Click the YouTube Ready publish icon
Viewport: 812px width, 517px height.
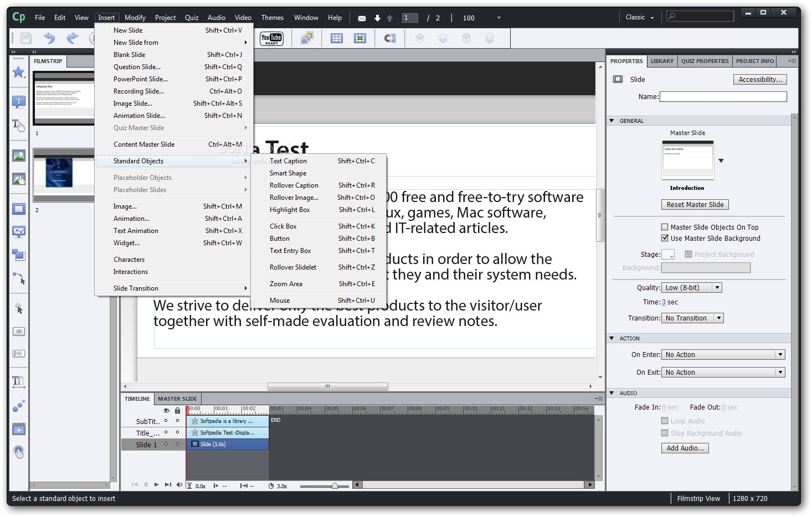point(271,38)
